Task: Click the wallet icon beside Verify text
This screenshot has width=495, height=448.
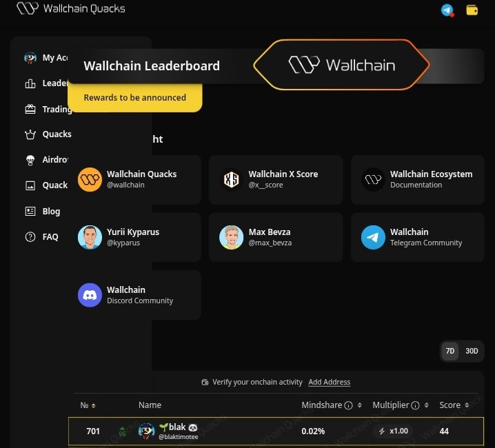Action: point(205,383)
